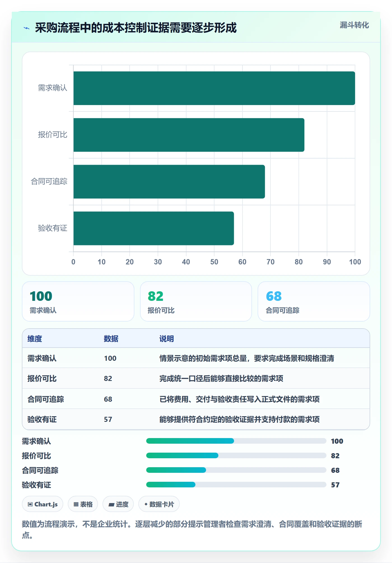Click the 报价可比 bar in the chart
Viewport: 392px width, 563px height.
[189, 135]
